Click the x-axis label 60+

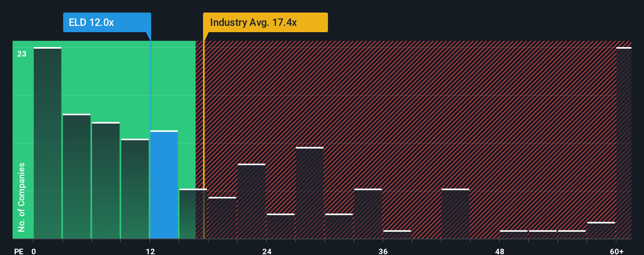(617, 251)
